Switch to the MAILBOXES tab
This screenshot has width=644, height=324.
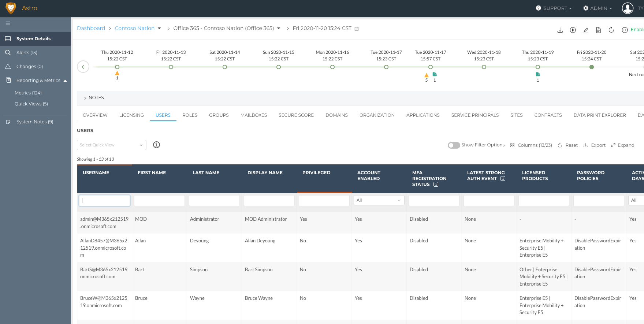(254, 115)
